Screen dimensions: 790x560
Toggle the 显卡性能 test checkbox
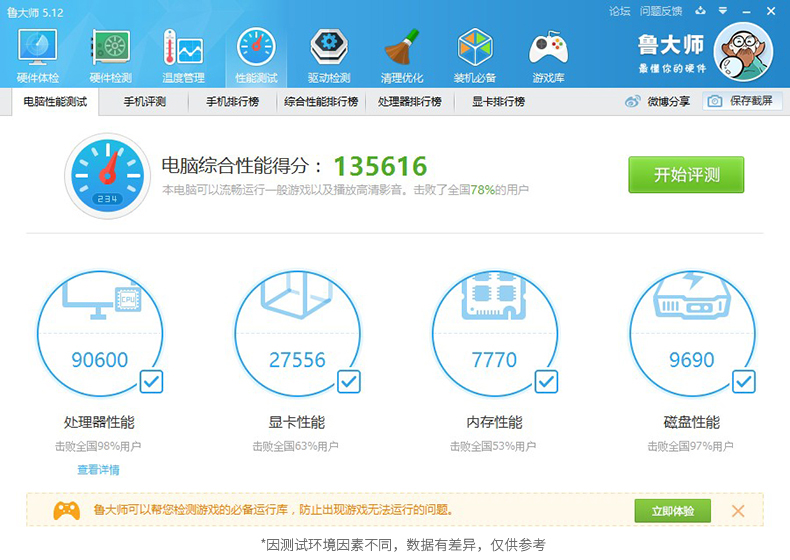pos(348,381)
